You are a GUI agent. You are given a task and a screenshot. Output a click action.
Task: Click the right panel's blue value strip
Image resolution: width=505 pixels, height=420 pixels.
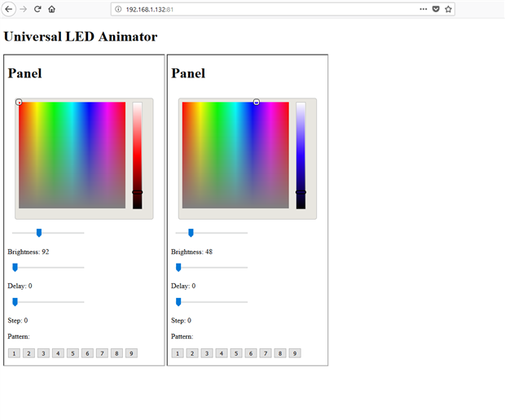(x=301, y=155)
